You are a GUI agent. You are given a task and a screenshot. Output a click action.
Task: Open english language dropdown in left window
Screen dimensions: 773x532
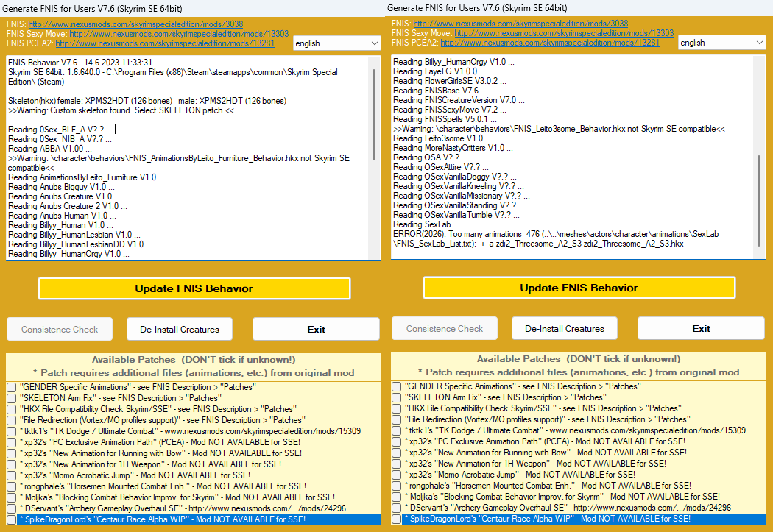coord(336,43)
